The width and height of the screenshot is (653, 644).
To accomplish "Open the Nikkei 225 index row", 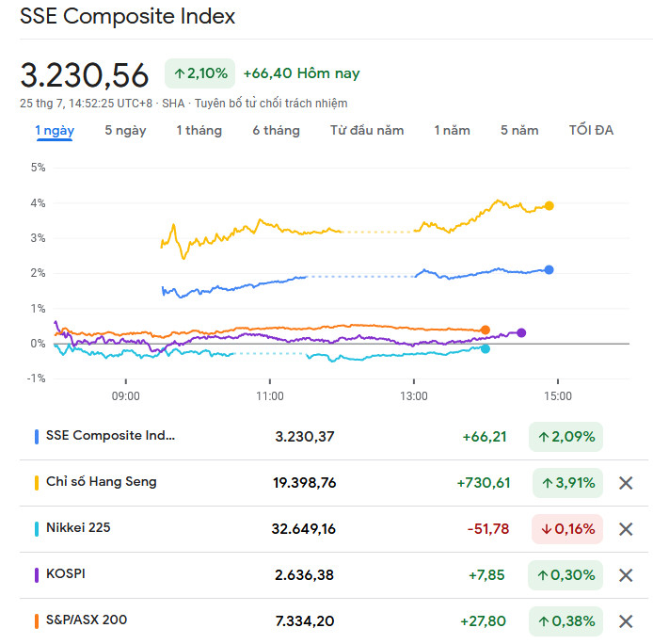I will point(78,528).
